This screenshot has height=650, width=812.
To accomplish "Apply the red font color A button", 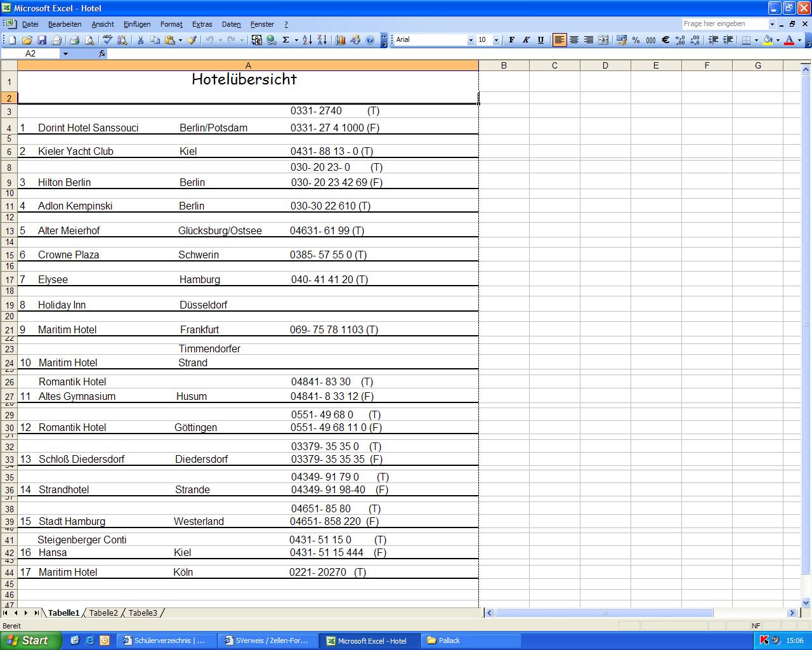I will (x=789, y=40).
